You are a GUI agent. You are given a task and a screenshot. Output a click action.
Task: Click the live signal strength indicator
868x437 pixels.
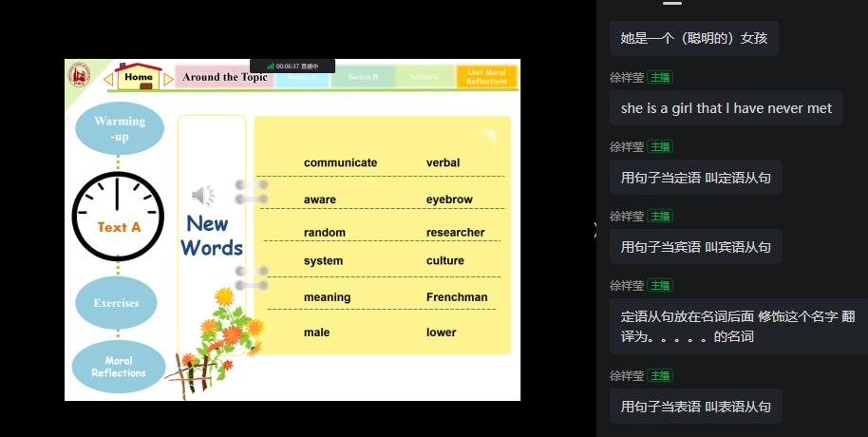pos(271,66)
